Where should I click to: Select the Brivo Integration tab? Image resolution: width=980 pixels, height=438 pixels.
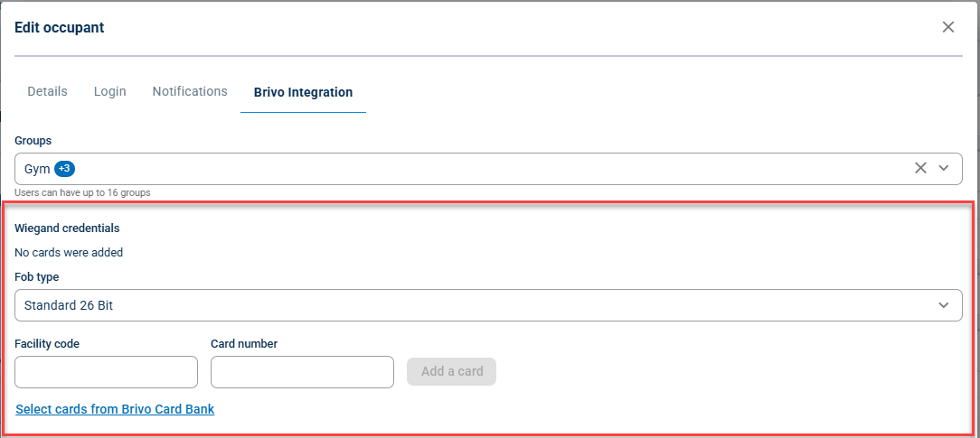(303, 92)
